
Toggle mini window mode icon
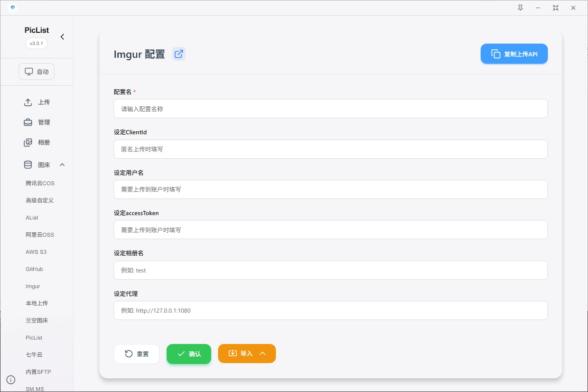(555, 8)
